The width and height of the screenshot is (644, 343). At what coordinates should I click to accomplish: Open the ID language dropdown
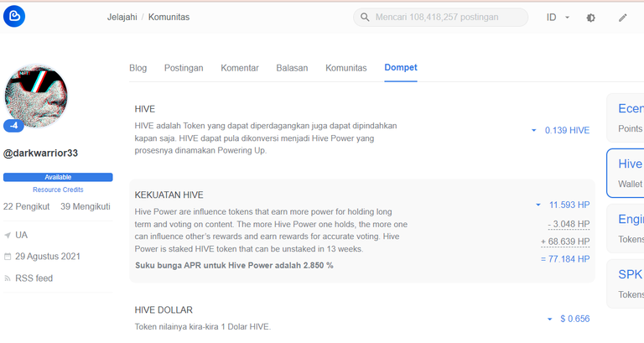558,18
